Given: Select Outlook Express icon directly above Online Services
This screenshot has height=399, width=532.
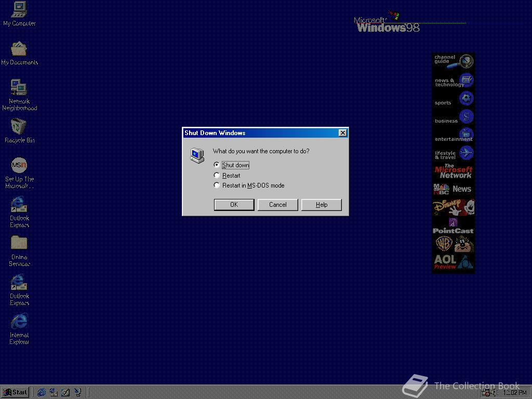Looking at the screenshot, I should pos(19,212).
